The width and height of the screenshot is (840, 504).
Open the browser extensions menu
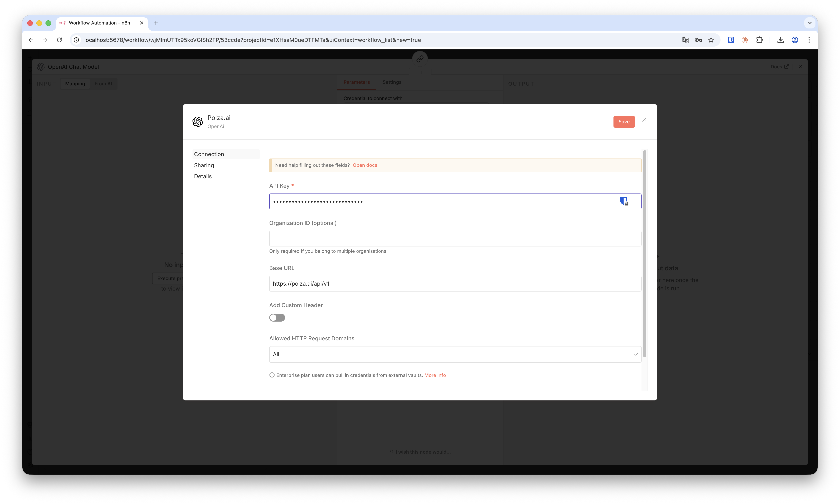759,40
